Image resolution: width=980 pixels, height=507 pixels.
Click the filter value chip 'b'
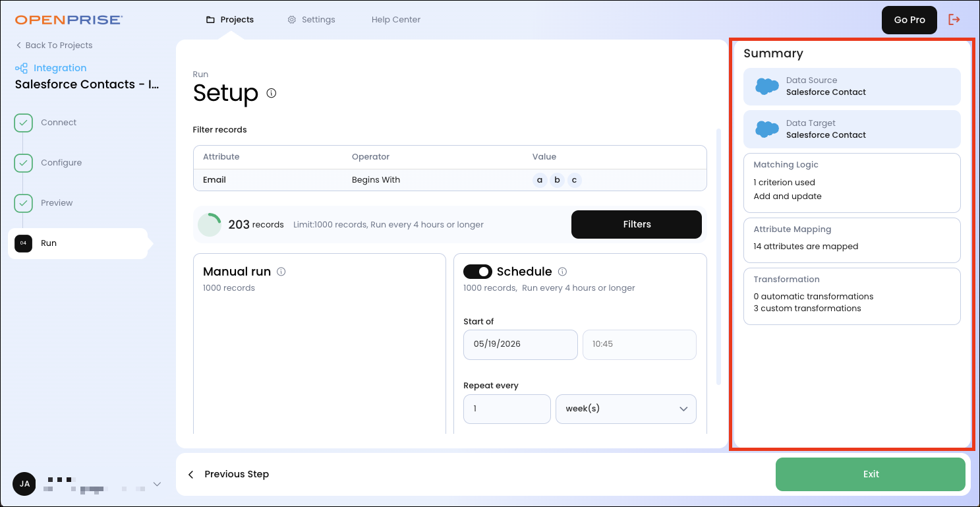pos(558,180)
